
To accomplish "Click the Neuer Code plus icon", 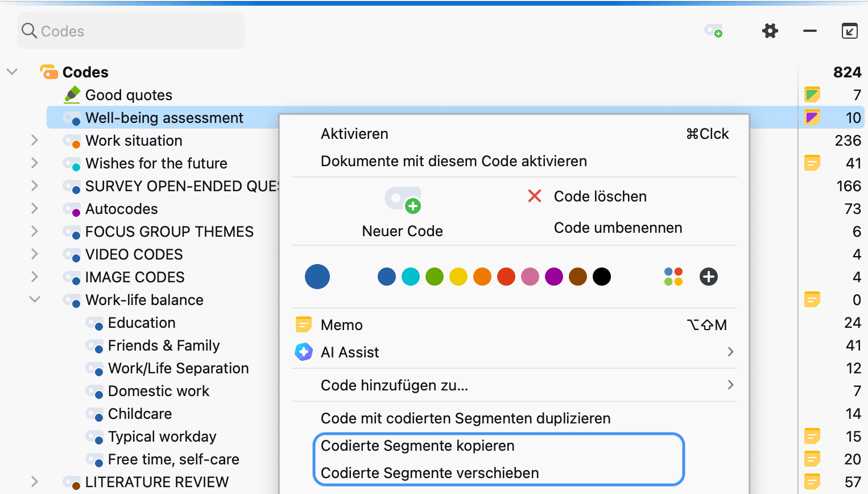I will 403,200.
